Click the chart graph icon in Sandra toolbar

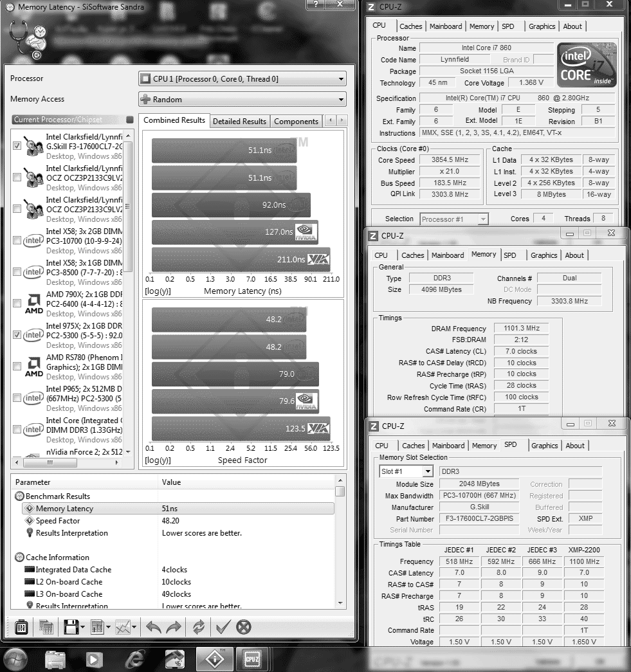click(x=123, y=628)
